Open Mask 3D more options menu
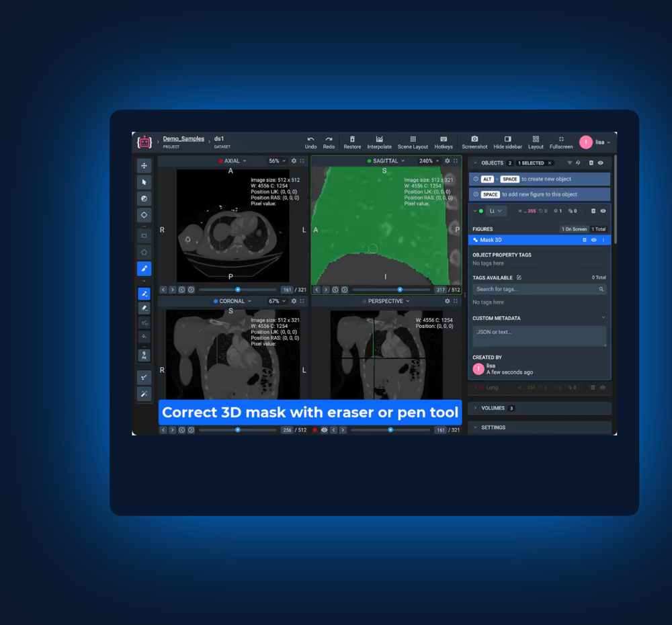The image size is (672, 625). coord(603,240)
